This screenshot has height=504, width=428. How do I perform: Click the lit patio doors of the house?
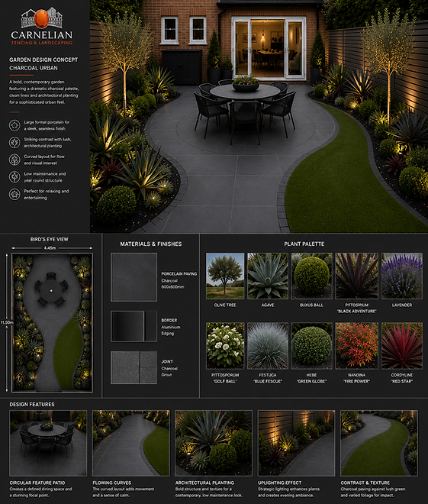point(269,47)
